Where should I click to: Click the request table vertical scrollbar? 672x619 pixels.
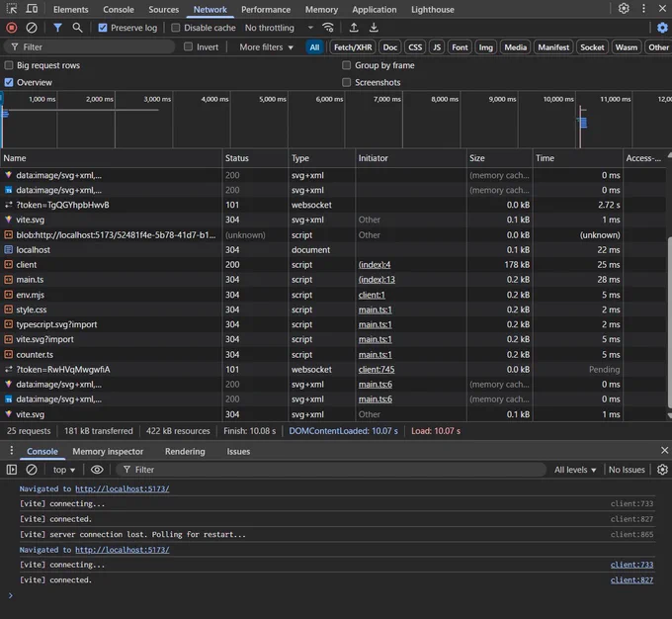point(669,321)
